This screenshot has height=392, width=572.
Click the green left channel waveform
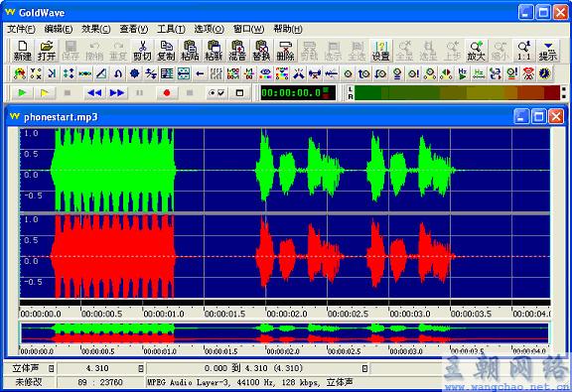(x=285, y=170)
